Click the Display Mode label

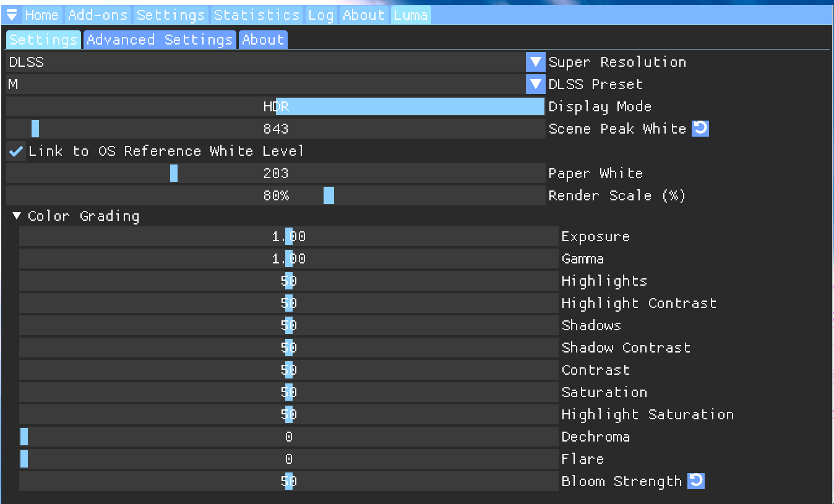[x=600, y=106]
